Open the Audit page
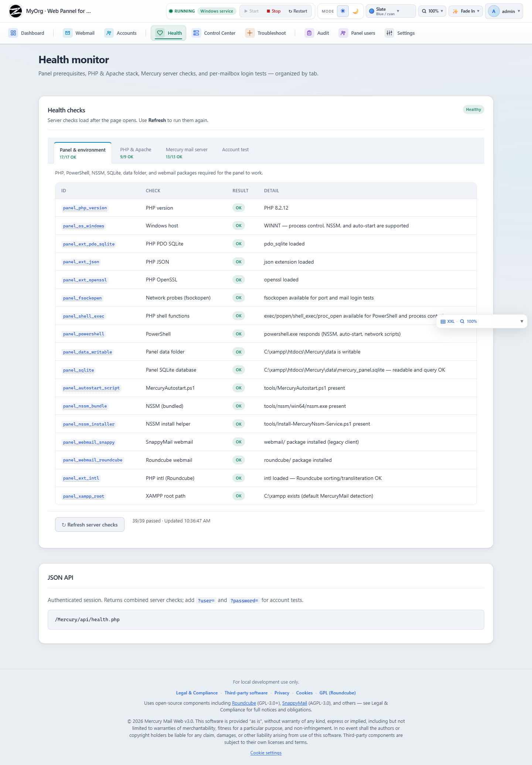 point(317,33)
